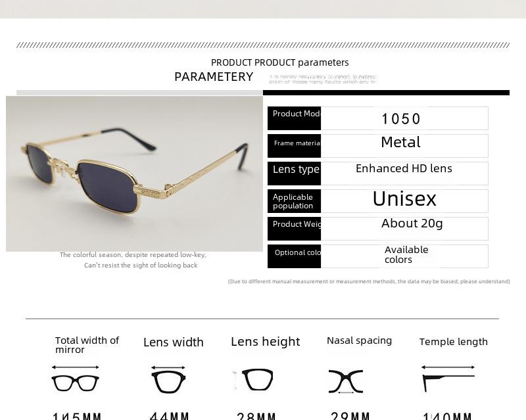Click the Available colors value cell
Screen dimensions: 526x420
coord(404,256)
